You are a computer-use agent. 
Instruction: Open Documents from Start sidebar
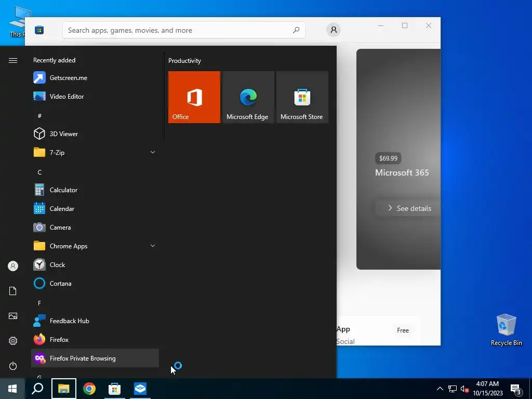(13, 291)
